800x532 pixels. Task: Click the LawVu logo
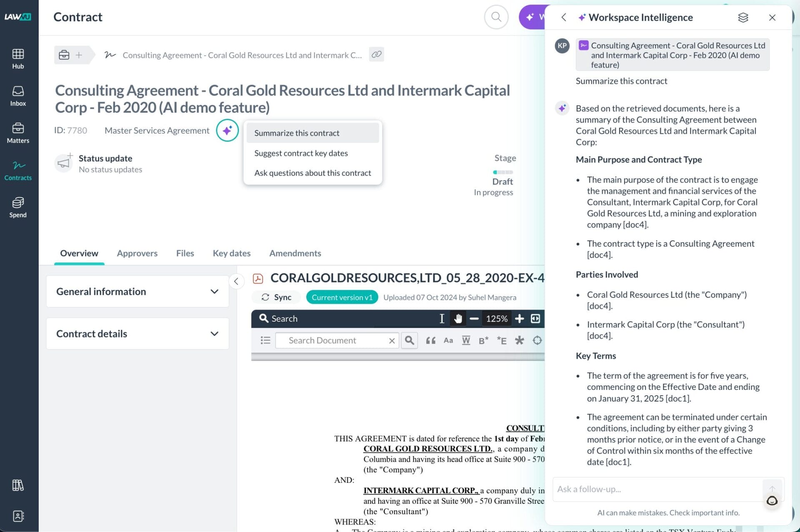coord(18,17)
